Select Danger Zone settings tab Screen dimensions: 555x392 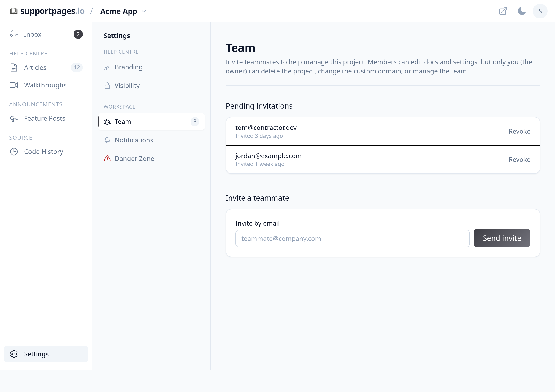[x=151, y=159]
